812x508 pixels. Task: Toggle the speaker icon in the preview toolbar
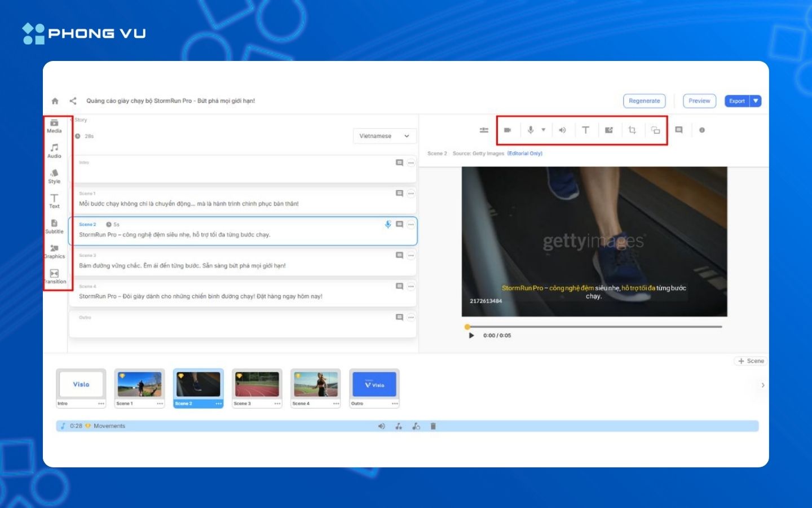562,130
